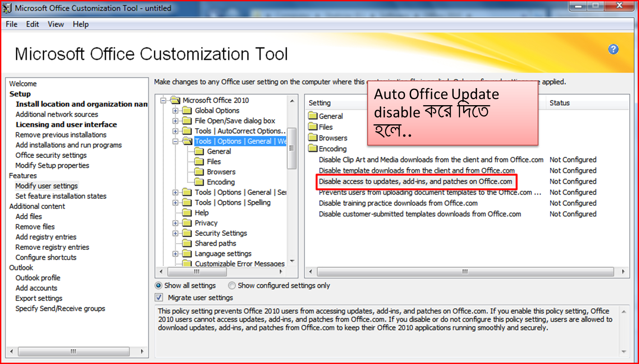639x364 pixels.
Task: Click the blue Help question mark icon
Action: coord(613,49)
